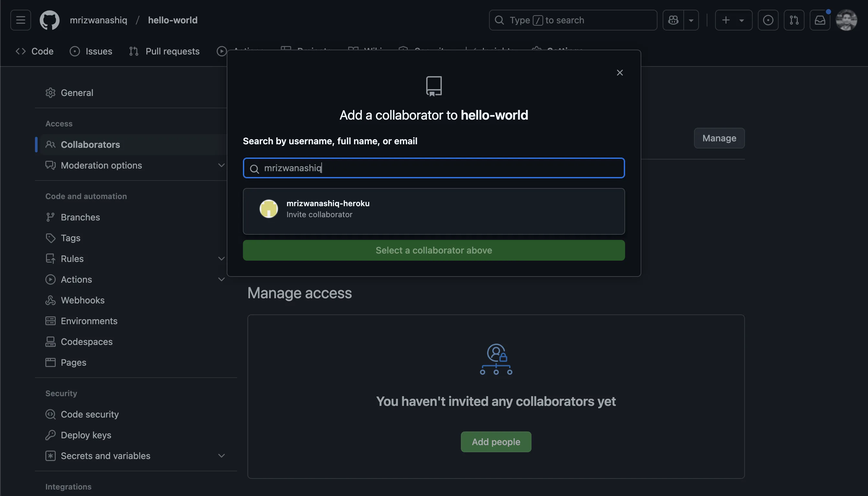
Task: Click the General gear icon
Action: pos(50,93)
